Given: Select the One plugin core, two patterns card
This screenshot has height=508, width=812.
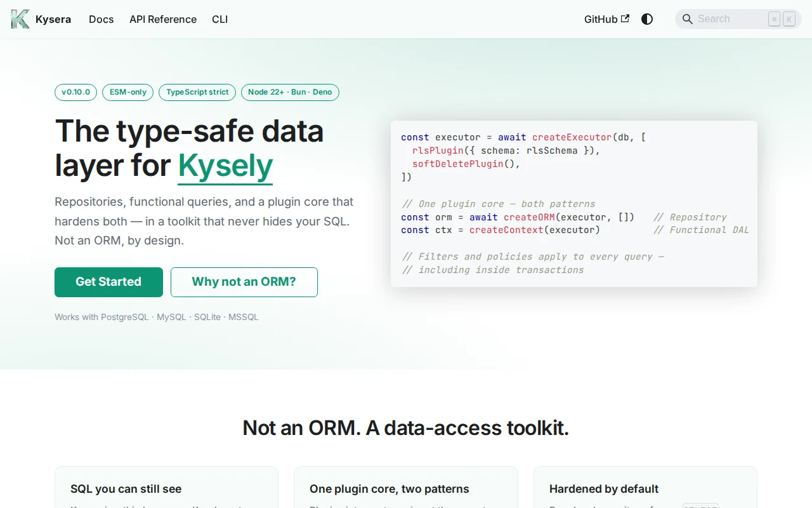Looking at the screenshot, I should tap(406, 487).
